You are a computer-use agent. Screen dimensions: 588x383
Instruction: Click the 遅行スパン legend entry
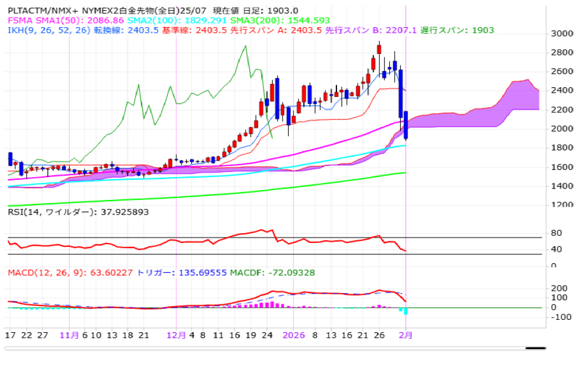point(456,30)
